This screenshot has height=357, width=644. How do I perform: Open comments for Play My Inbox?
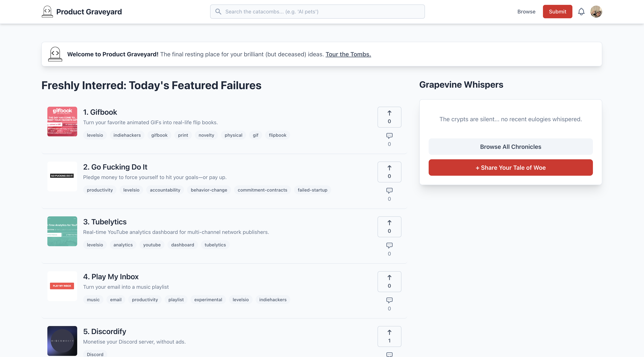pos(389,300)
